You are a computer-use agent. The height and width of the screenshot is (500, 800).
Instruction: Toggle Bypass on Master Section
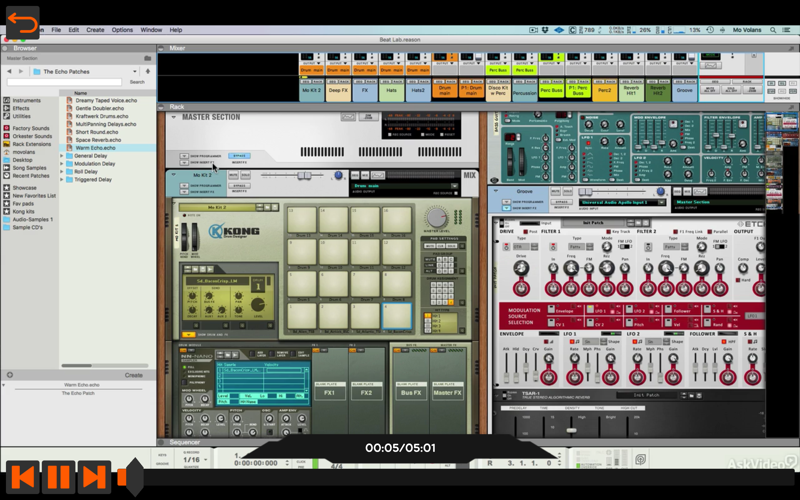click(239, 156)
